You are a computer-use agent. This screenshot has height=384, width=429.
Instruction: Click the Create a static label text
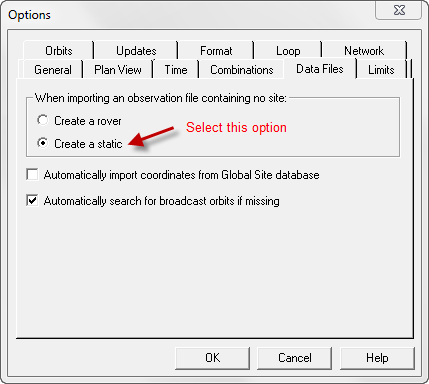pos(88,144)
